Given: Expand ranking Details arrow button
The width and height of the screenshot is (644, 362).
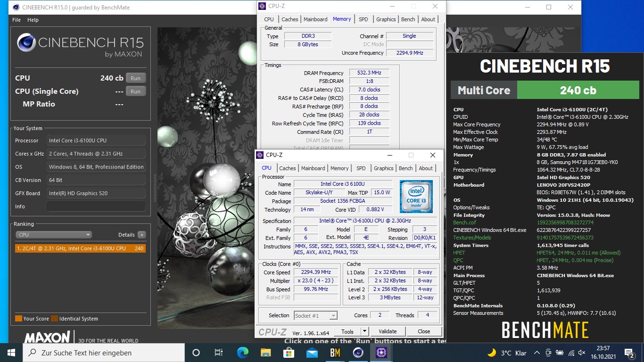Looking at the screenshot, I should [x=141, y=235].
